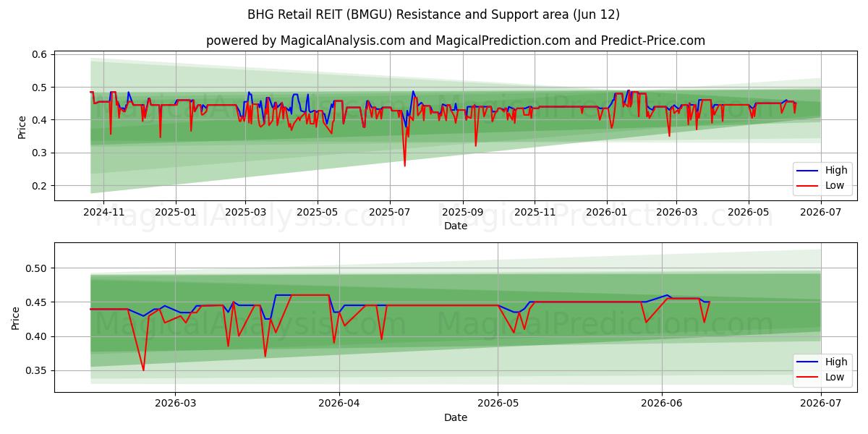Click the chart title 'BHG Retail REIT (BMGU) Resistance and Support area (Jun 12)'
This screenshot has height=434, width=868.
[433, 14]
